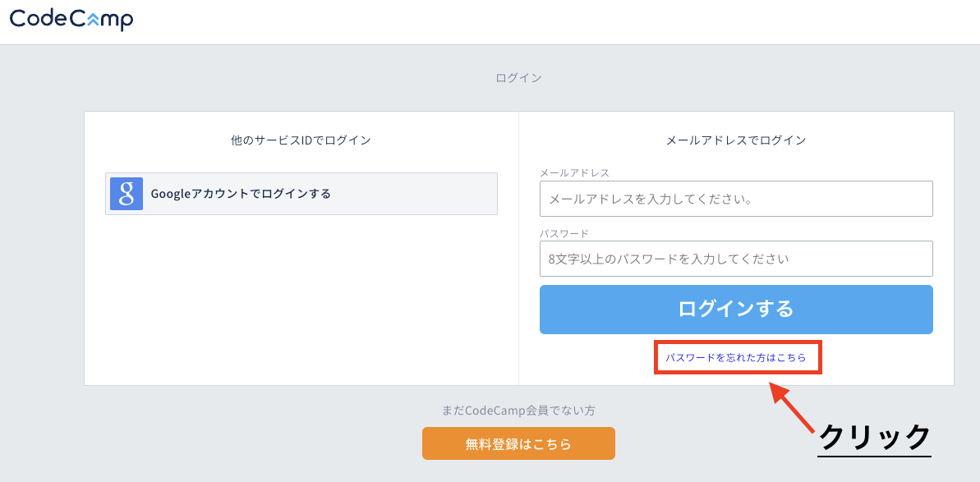
Task: Click the blue Google "g" icon
Action: 127,194
